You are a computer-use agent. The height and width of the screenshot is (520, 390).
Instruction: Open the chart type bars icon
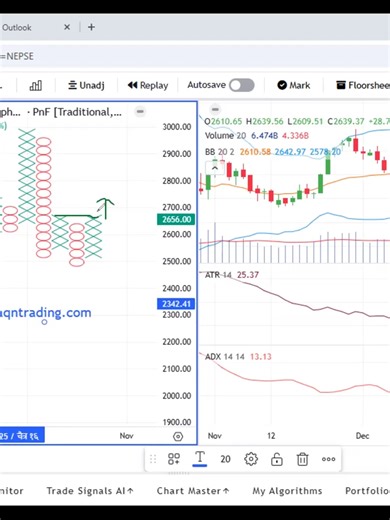pos(36,85)
